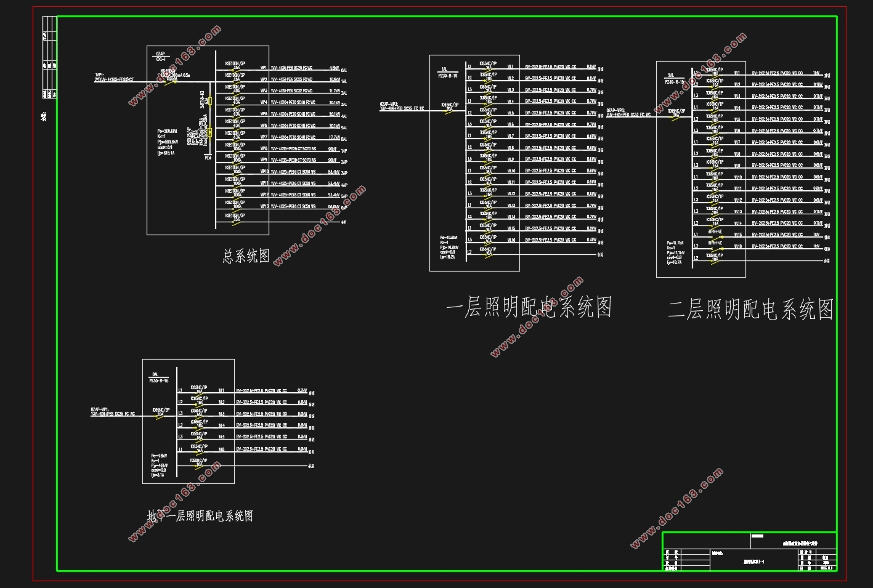
Task: Click WP12 circuit label in 总系统图
Action: click(x=264, y=195)
